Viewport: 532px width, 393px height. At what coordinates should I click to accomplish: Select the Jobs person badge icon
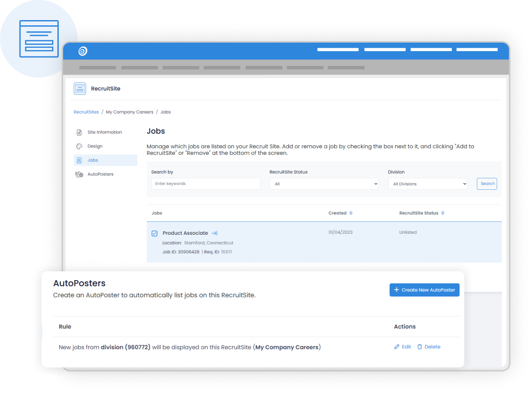click(x=78, y=160)
